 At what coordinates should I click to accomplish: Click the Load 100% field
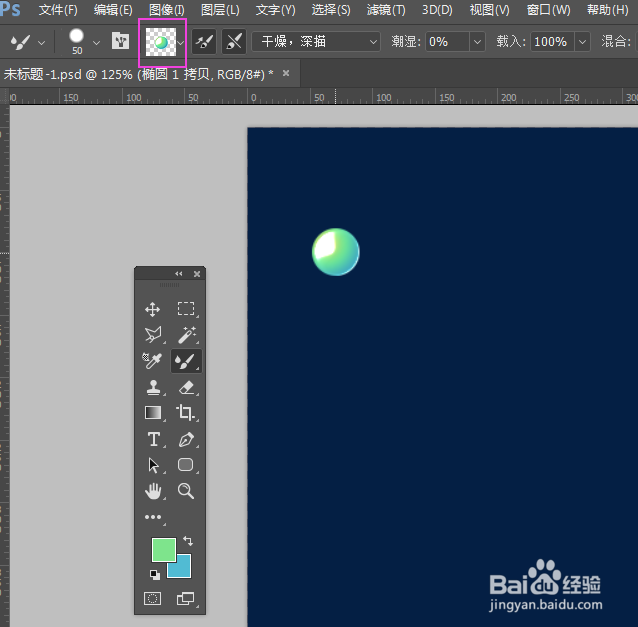(553, 42)
